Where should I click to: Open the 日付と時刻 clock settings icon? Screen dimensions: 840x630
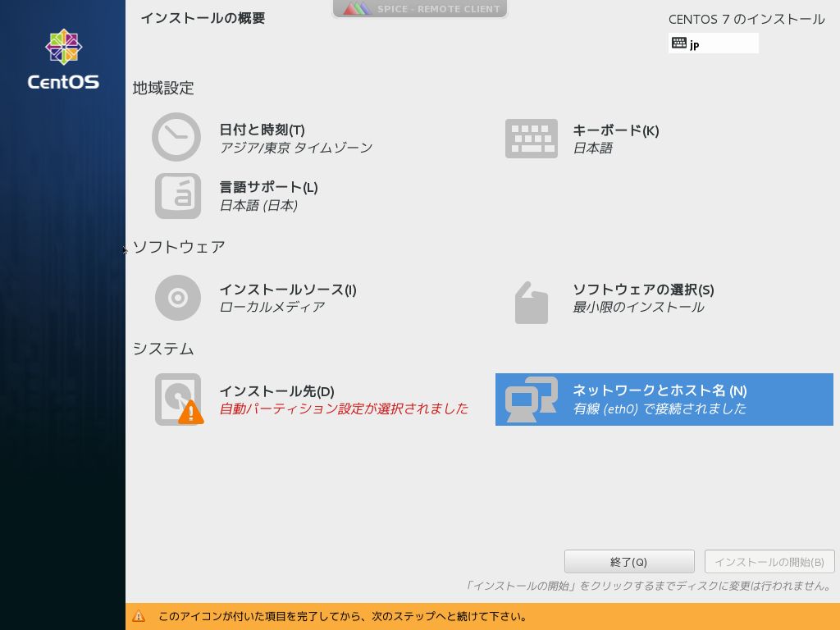tap(176, 137)
